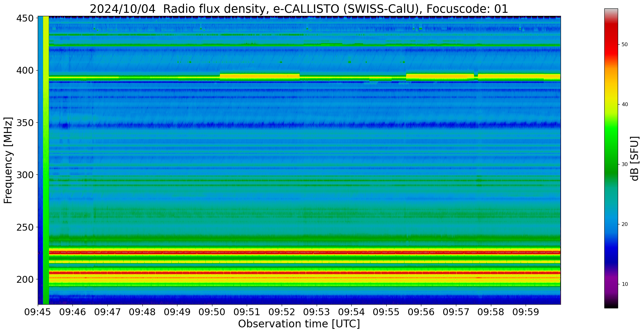The width and height of the screenshot is (644, 333).
Task: Click the colorbar tick label 20
Action: [x=625, y=224]
